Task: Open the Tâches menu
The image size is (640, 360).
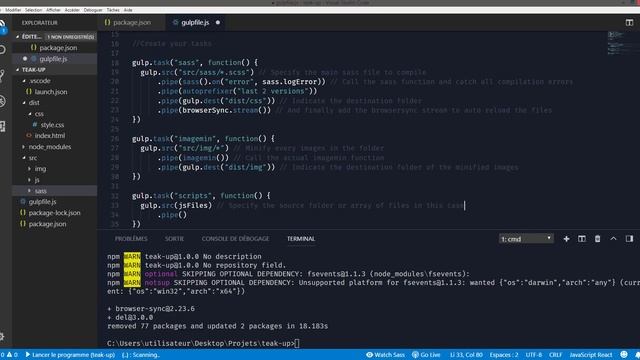Action: click(x=113, y=10)
